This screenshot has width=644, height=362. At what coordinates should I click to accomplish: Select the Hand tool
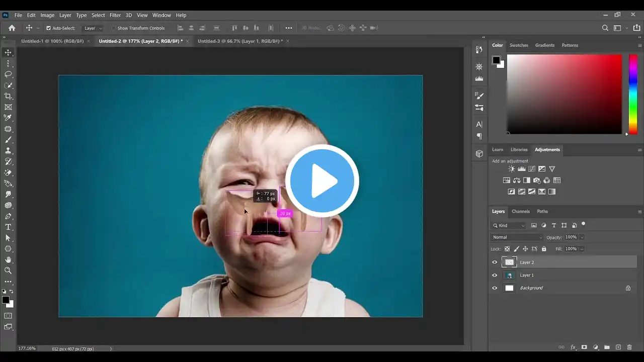pos(8,259)
